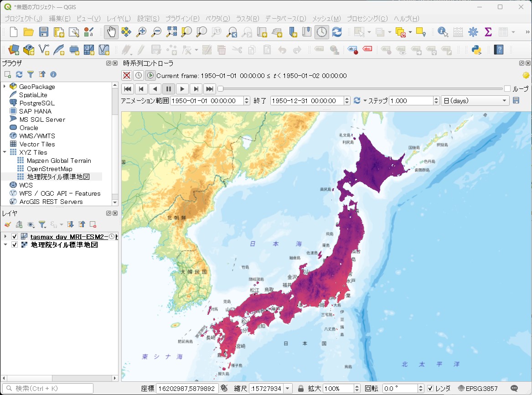Open the Temporal Controller clock panel icon
Screen dimensions: 532x395
click(321, 32)
